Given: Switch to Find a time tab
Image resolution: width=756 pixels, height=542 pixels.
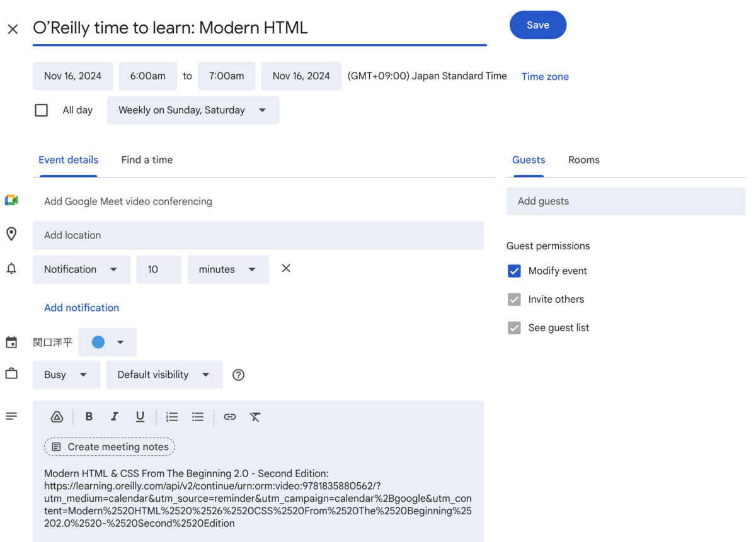Looking at the screenshot, I should (x=147, y=160).
